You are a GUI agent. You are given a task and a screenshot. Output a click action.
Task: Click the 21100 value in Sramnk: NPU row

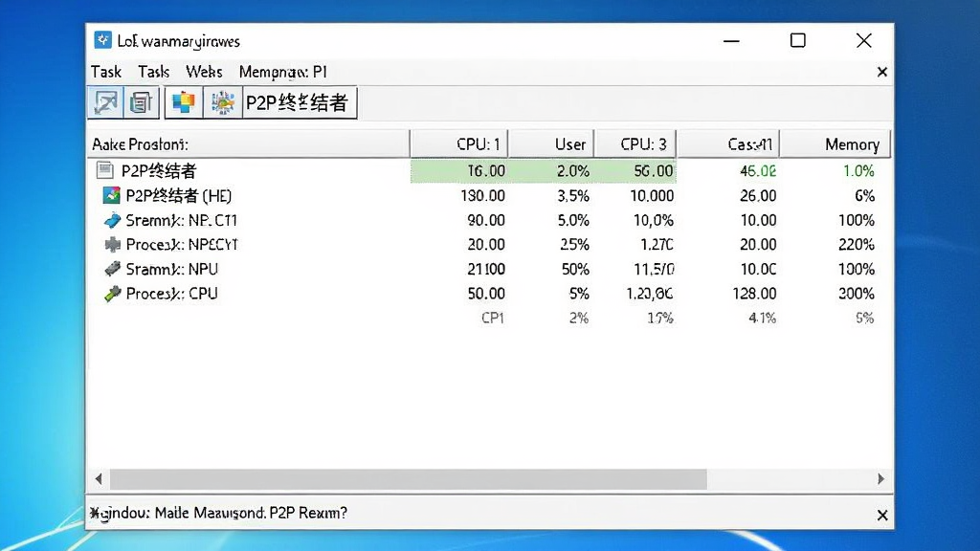pos(485,269)
